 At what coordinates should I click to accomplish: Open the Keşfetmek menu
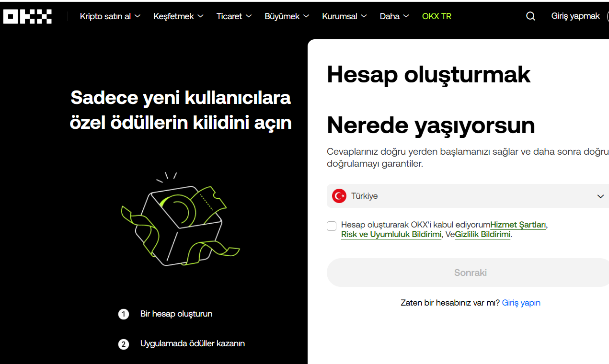[x=178, y=16]
